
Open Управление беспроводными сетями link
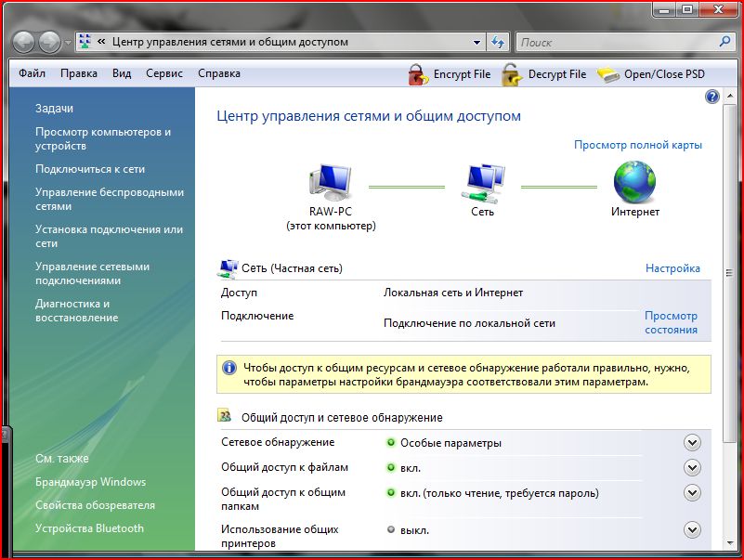tap(109, 200)
